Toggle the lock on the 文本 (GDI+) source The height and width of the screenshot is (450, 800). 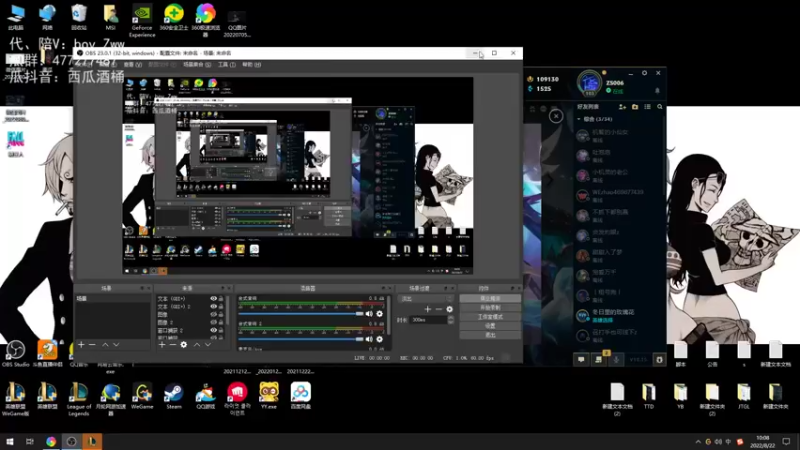tap(221, 298)
